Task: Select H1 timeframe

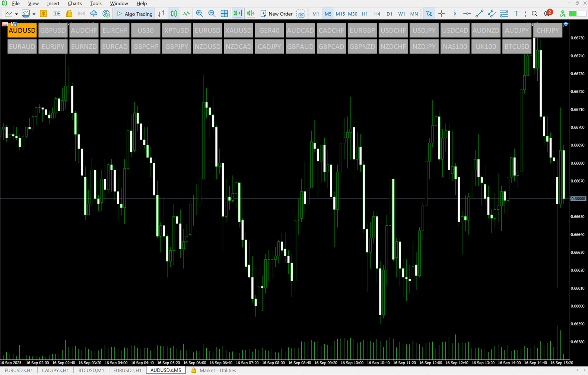Action: point(365,14)
